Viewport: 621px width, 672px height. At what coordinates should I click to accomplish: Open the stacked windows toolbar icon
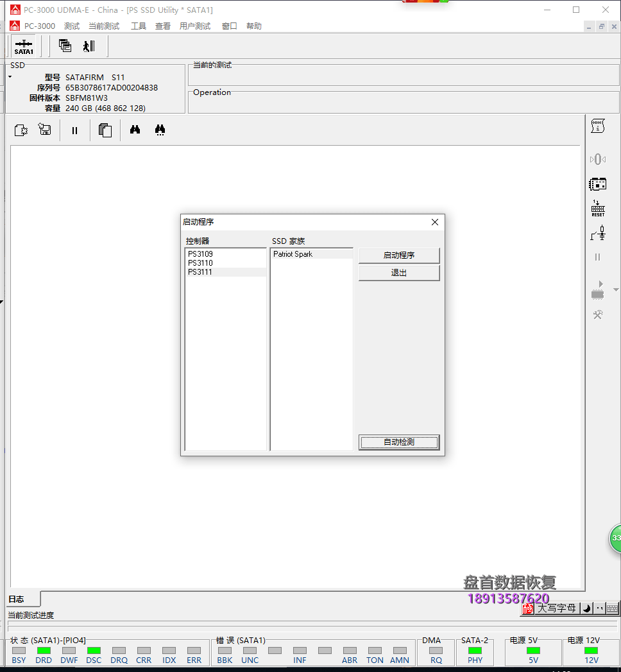point(65,46)
